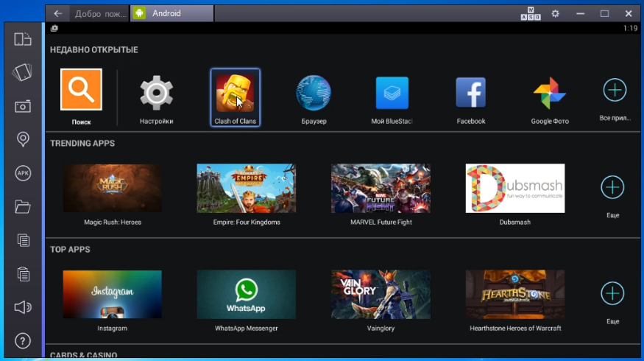Open the folder icon in the sidebar
This screenshot has height=361, width=644.
click(23, 206)
